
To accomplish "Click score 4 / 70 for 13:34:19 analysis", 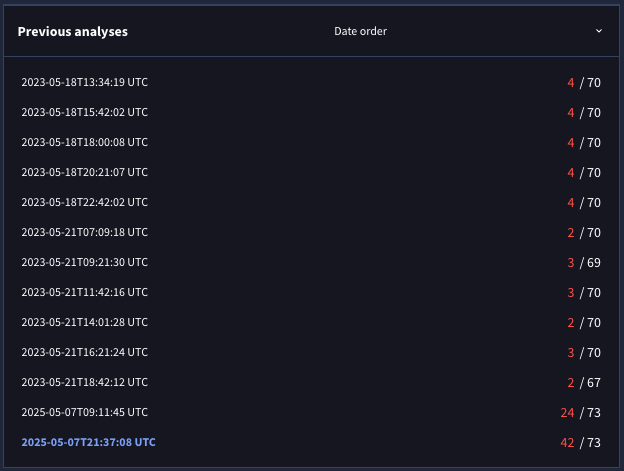I will point(584,83).
